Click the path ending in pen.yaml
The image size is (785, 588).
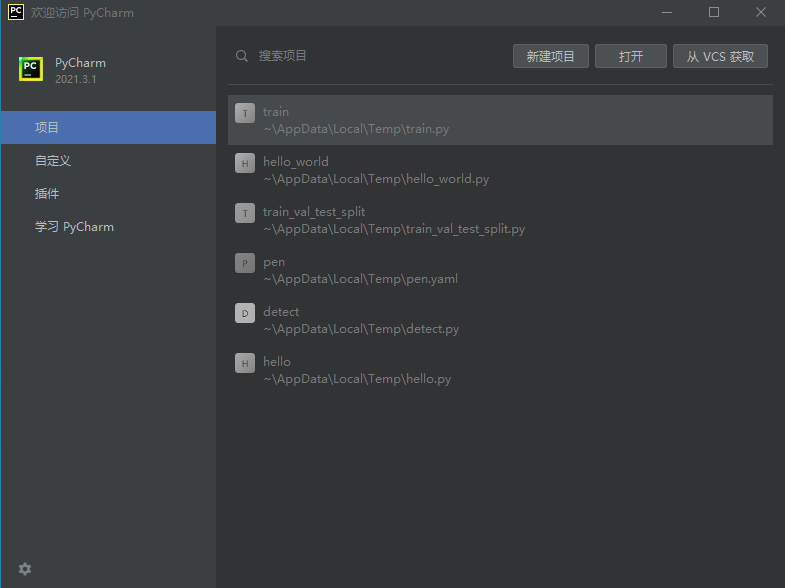pyautogui.click(x=360, y=279)
